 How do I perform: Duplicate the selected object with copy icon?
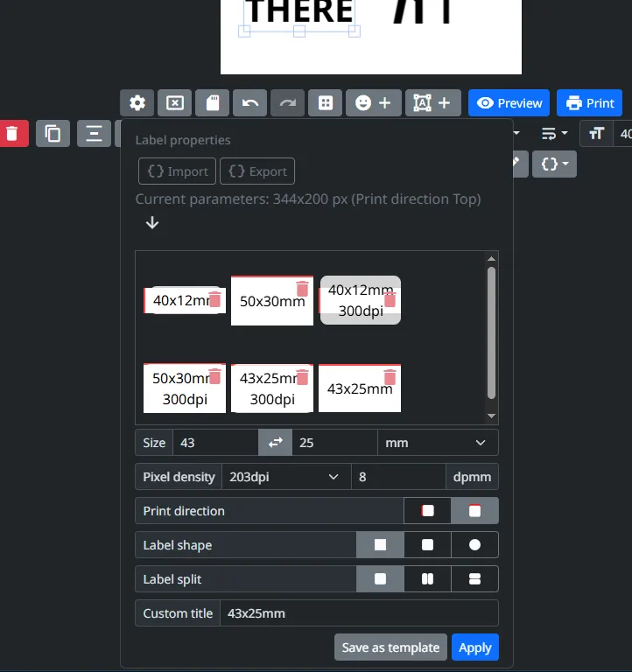[53, 134]
